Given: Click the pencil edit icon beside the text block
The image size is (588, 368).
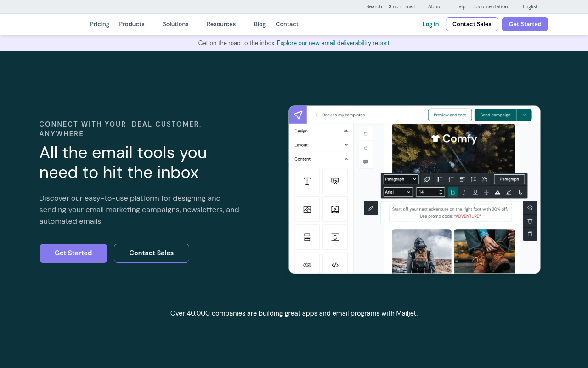Looking at the screenshot, I should point(371,208).
